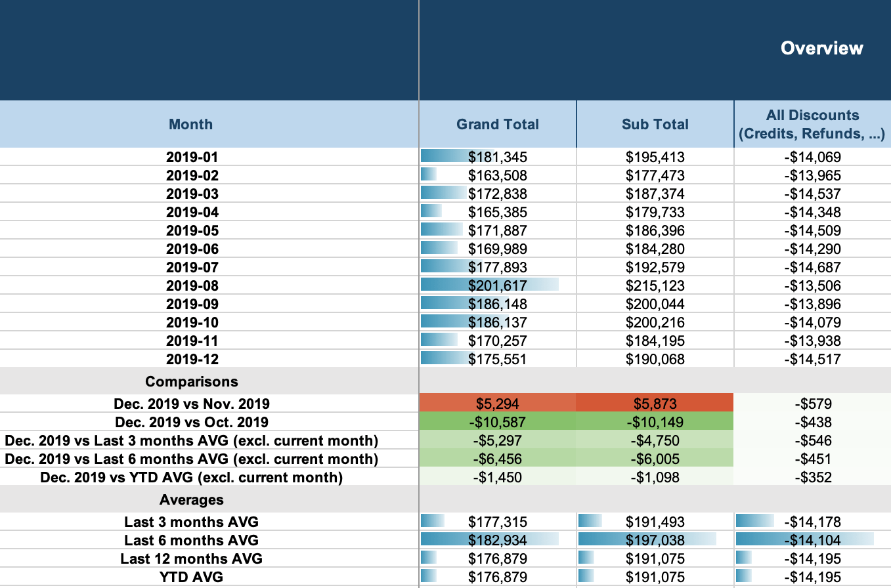The width and height of the screenshot is (891, 588).
Task: Select the 2019-08 month row label
Action: click(x=192, y=285)
